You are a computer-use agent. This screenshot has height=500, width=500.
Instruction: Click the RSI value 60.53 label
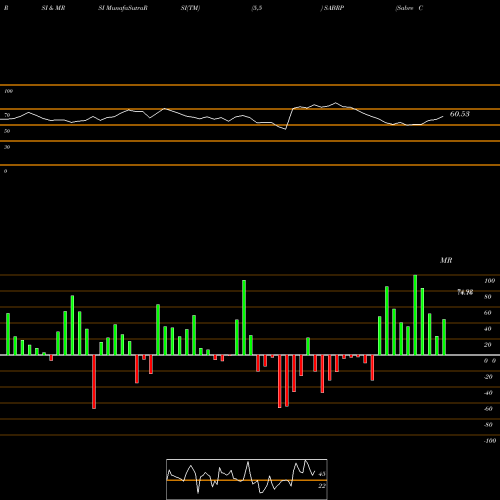coord(460,114)
